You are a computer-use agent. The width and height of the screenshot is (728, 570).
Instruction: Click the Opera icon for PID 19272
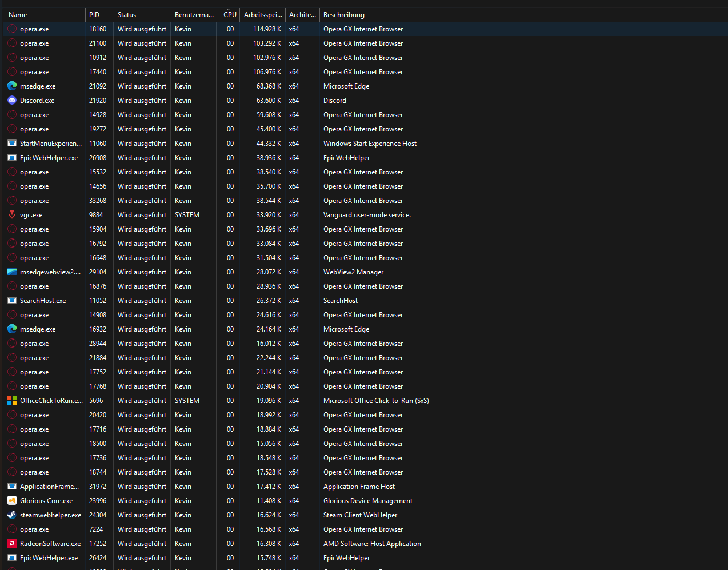click(x=12, y=129)
